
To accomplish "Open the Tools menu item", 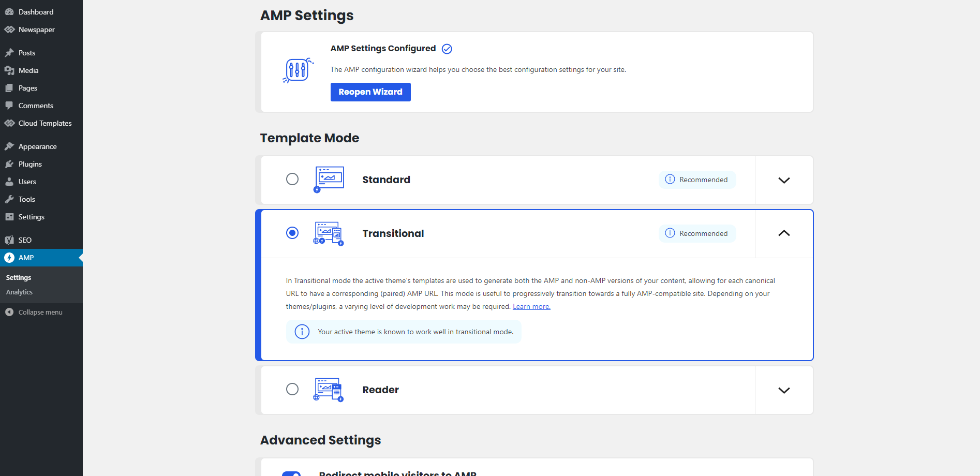I will tap(41, 199).
